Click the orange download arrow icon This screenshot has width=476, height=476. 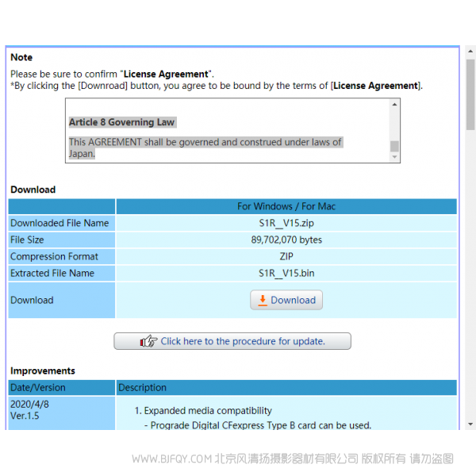pos(263,300)
